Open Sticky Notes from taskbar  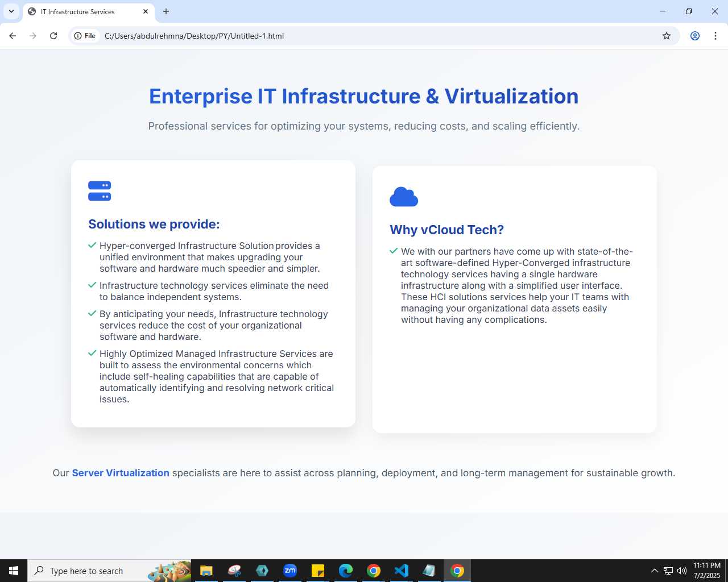[x=318, y=571]
